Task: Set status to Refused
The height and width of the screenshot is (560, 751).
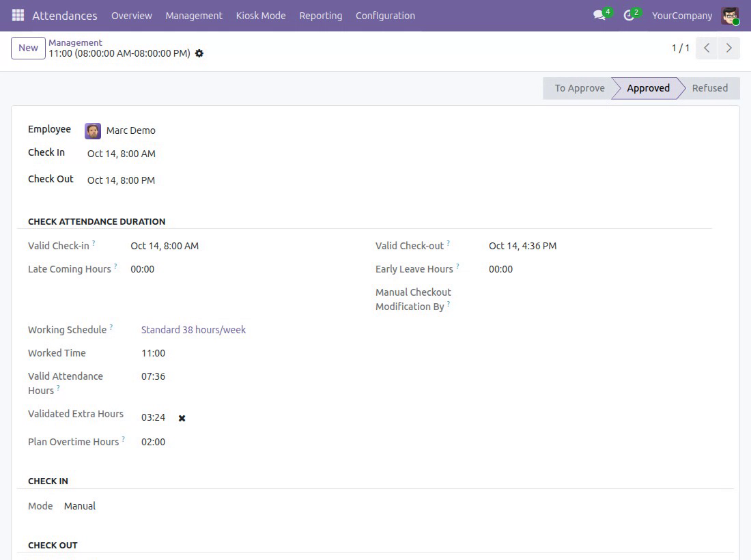Action: click(x=709, y=88)
